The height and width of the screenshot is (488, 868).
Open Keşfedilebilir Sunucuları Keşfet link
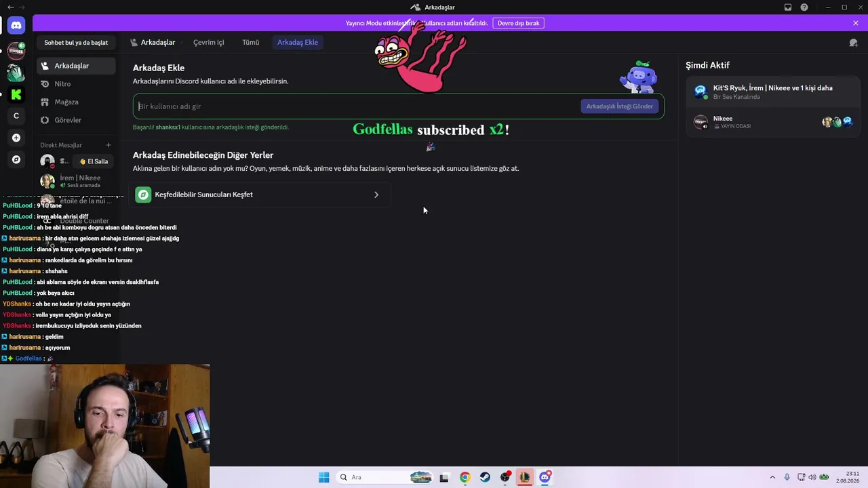(x=259, y=195)
